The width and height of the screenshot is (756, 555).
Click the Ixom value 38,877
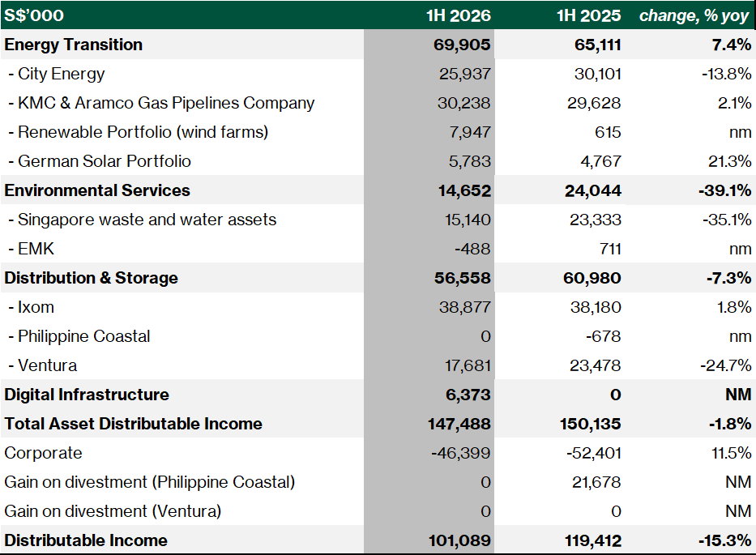[465, 307]
